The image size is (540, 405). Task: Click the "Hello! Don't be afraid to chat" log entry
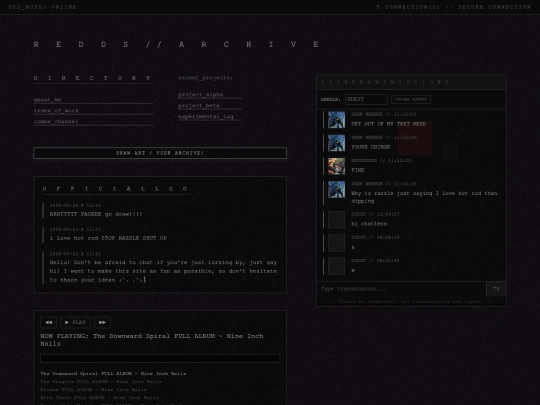pos(163,271)
